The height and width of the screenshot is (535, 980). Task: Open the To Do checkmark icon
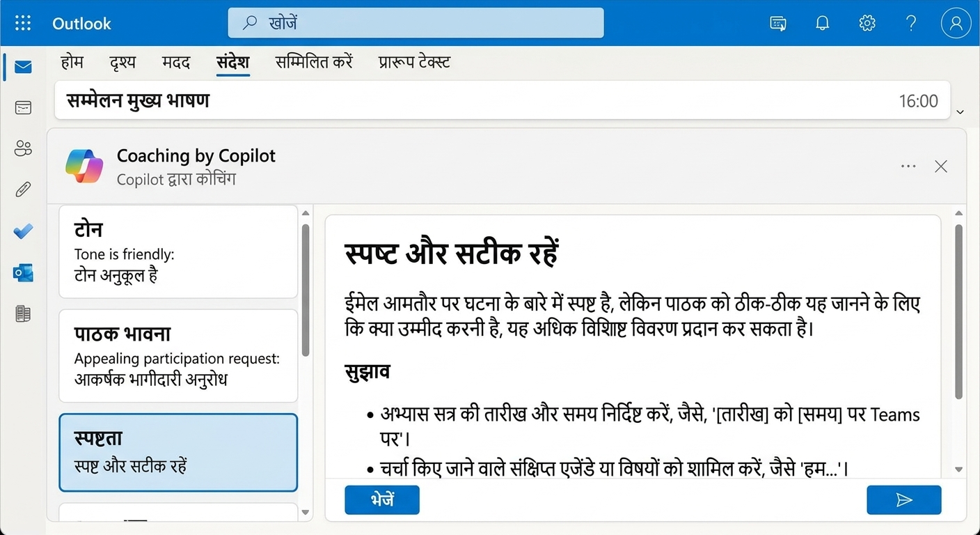pyautogui.click(x=23, y=231)
